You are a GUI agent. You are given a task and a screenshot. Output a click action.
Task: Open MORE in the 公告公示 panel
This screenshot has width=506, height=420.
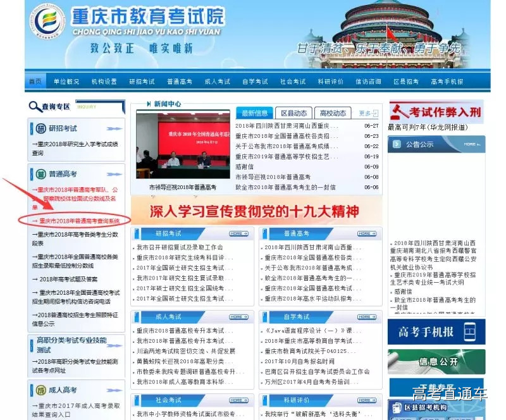point(471,144)
